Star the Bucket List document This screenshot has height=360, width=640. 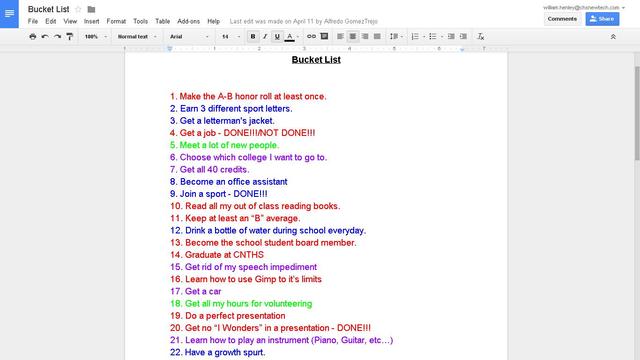[x=78, y=9]
